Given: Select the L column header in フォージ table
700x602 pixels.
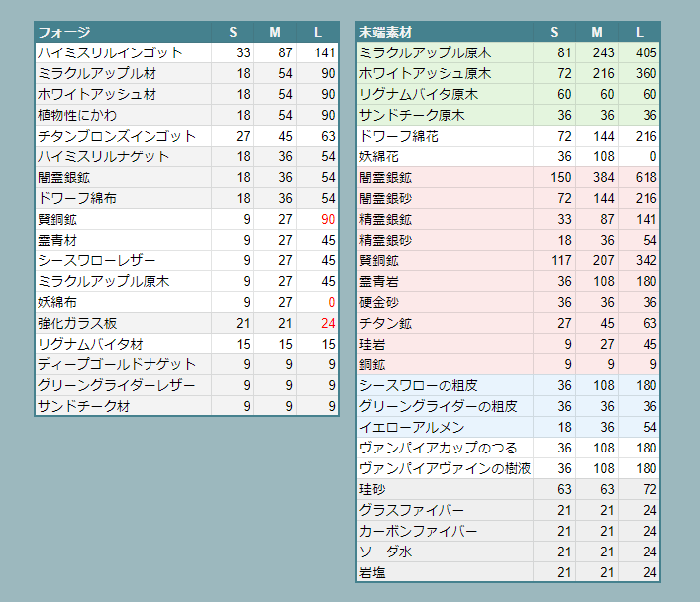Looking at the screenshot, I should click(317, 32).
